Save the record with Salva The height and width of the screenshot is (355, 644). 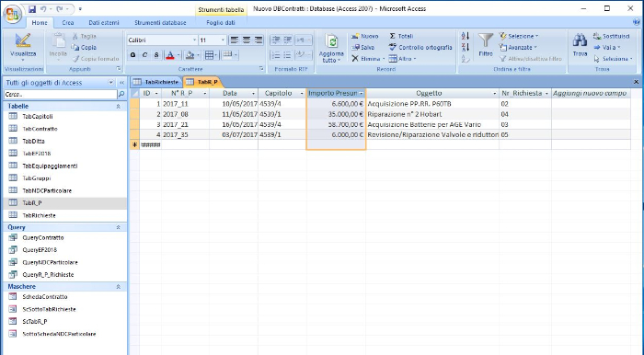tap(363, 47)
